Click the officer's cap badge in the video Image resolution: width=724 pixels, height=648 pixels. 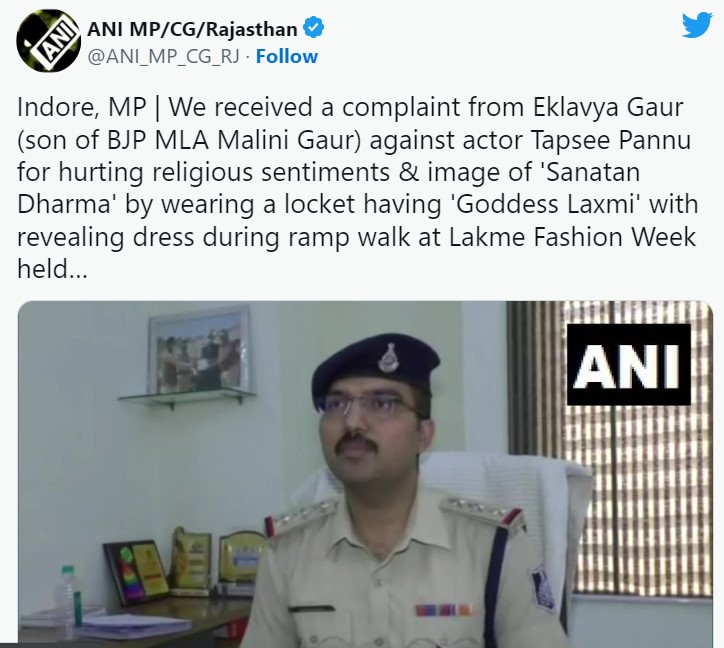coord(386,356)
